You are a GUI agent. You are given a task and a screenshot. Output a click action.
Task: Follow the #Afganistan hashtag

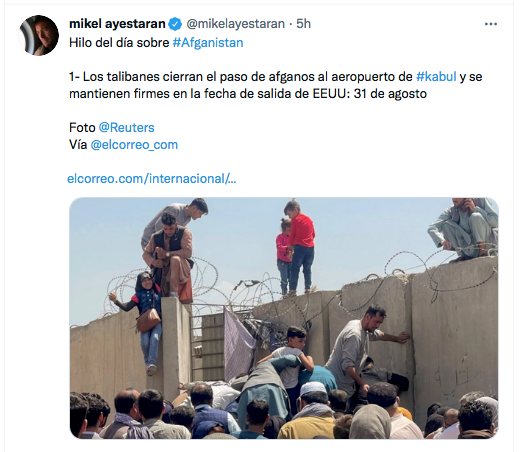point(208,43)
